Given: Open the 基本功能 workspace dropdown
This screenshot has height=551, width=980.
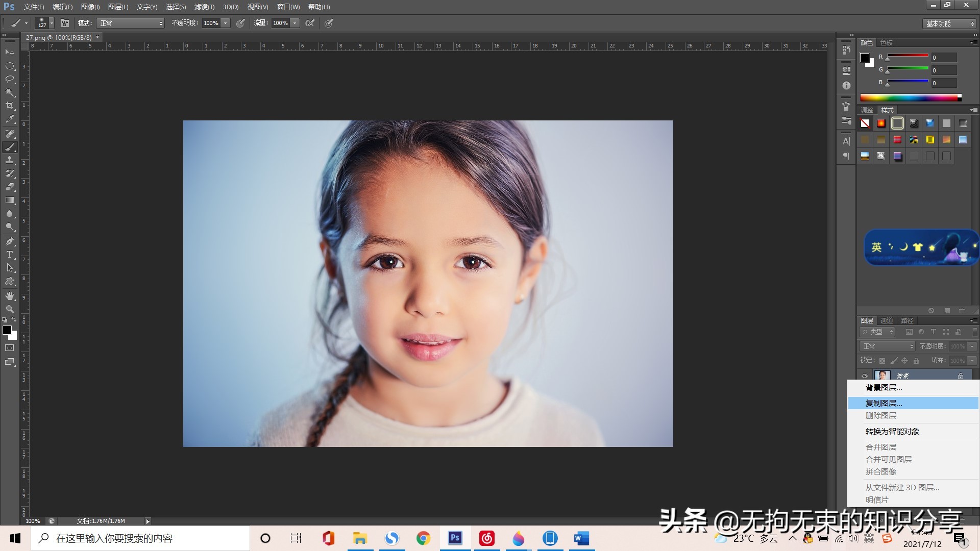Looking at the screenshot, I should point(949,23).
